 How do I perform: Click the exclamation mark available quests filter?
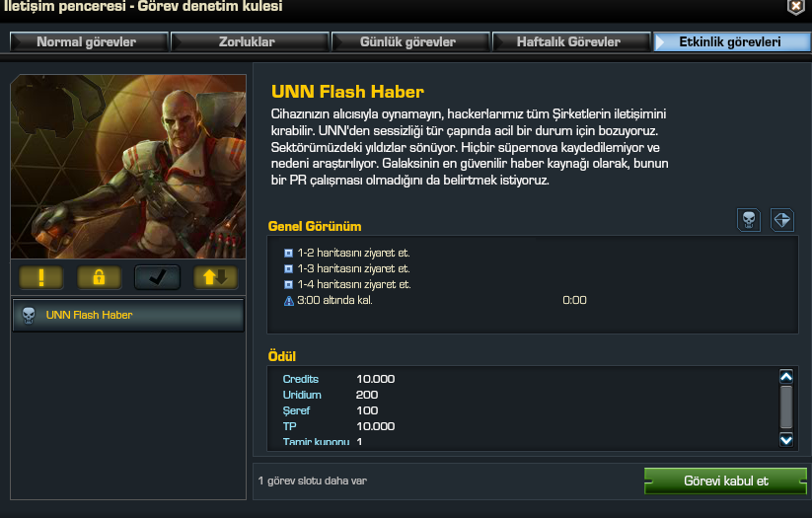click(x=40, y=277)
